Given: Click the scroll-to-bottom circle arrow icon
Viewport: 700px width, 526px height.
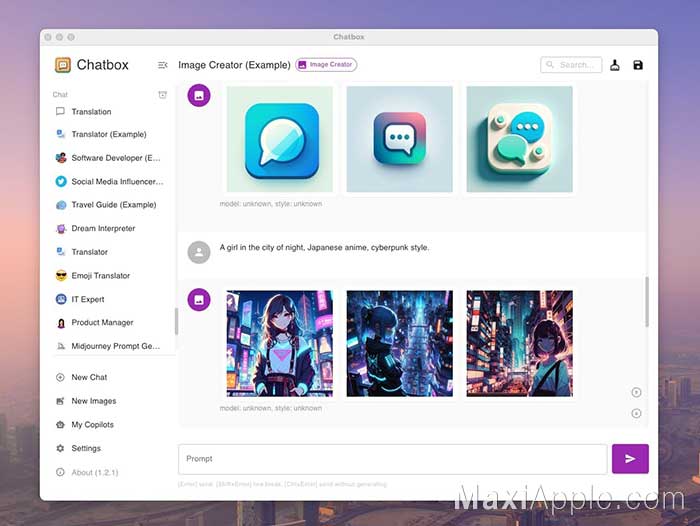Looking at the screenshot, I should point(636,413).
